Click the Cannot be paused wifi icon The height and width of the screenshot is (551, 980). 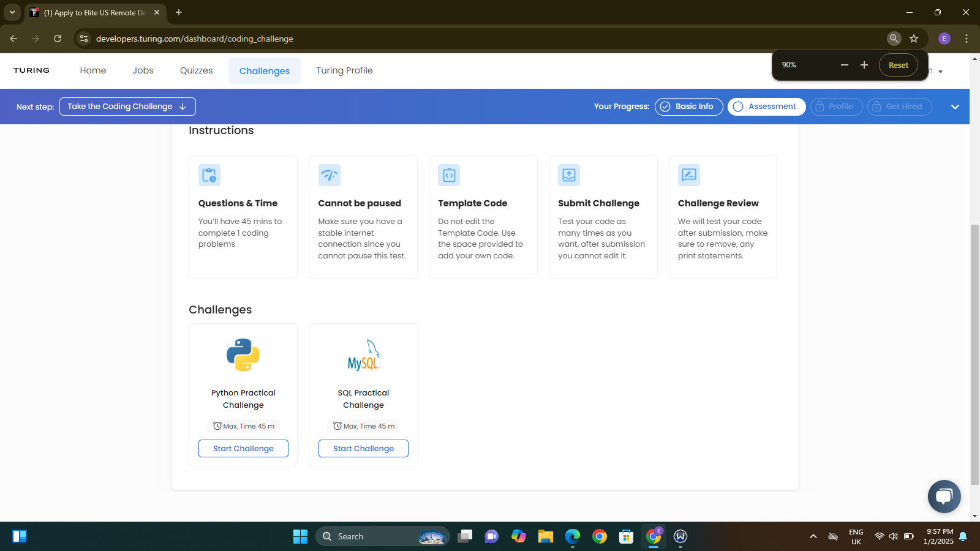[330, 175]
